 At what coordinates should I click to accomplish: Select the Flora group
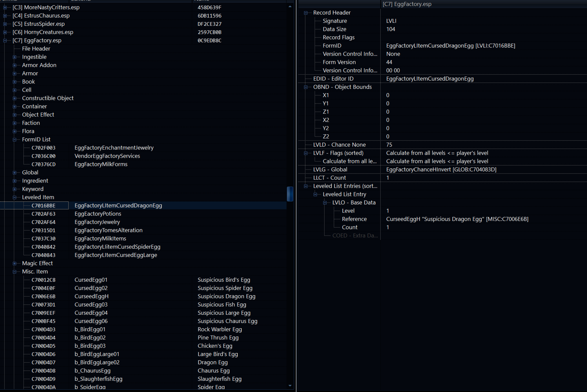28,131
